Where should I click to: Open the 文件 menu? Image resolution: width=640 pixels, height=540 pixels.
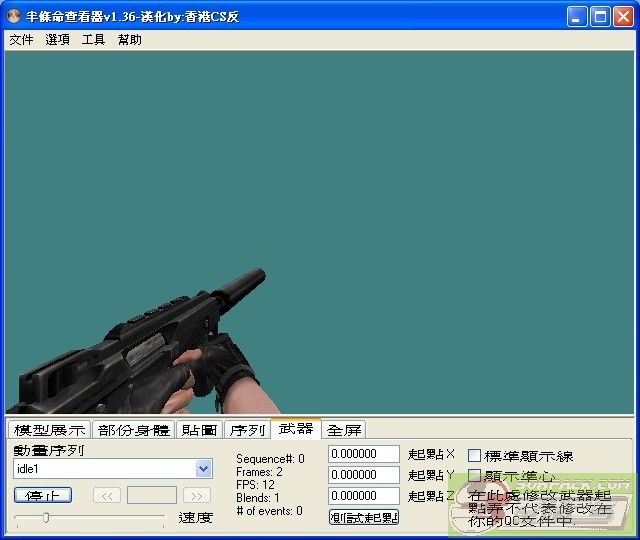pyautogui.click(x=21, y=40)
